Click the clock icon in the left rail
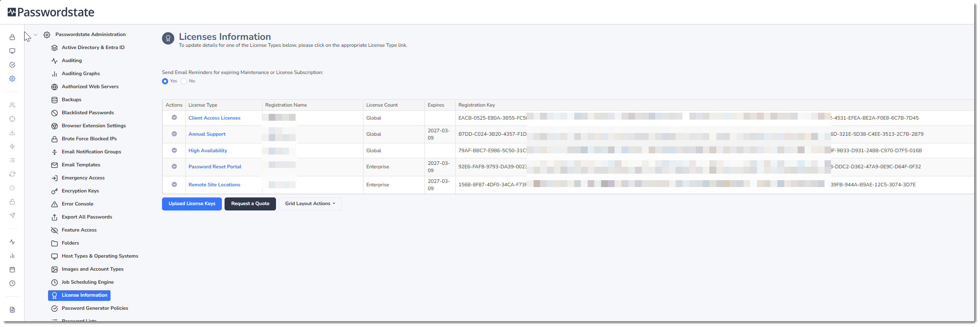The height and width of the screenshot is (327, 980). pos(12,283)
